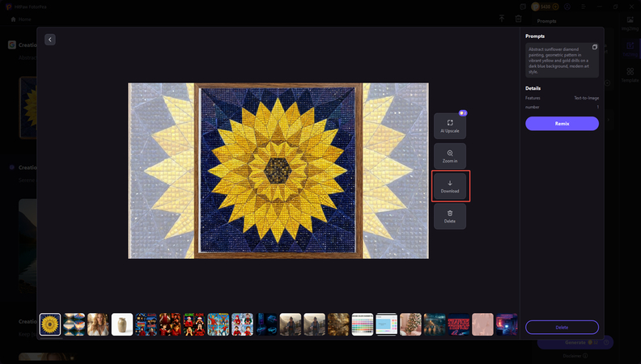This screenshot has height=364, width=641.
Task: Select the Christmas tree pink room thumbnail
Action: click(410, 324)
